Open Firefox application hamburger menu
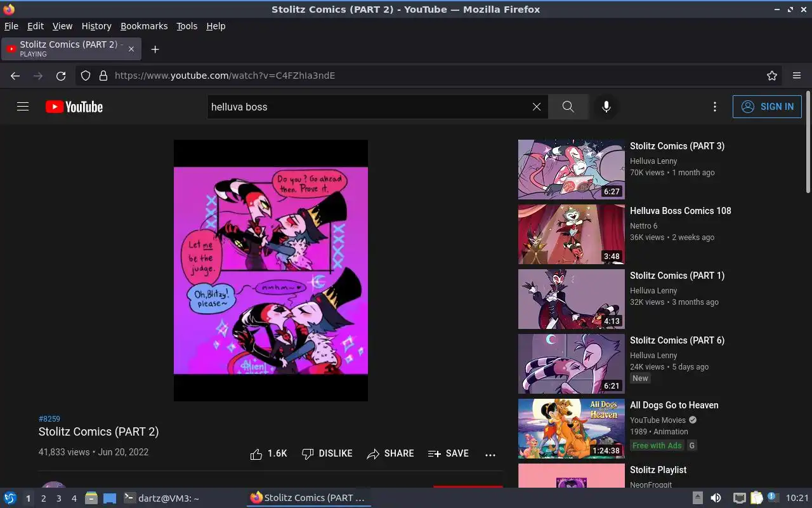The width and height of the screenshot is (812, 508). [x=797, y=76]
